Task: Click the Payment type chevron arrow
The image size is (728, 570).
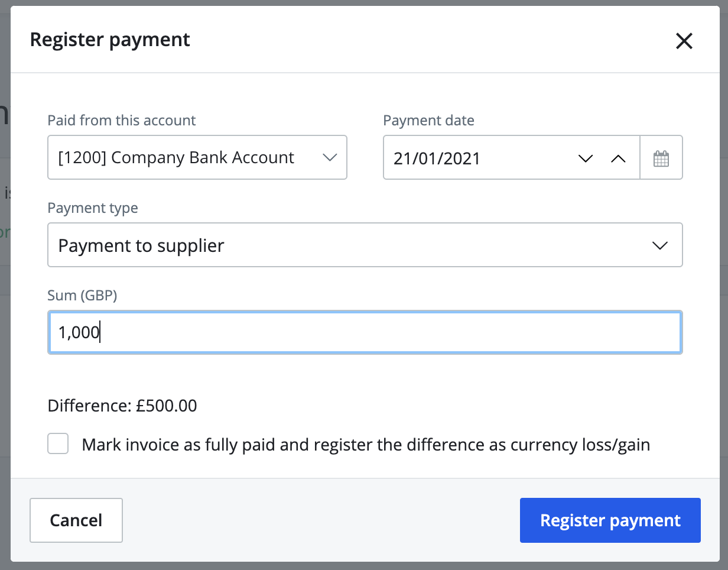Action: coord(660,245)
